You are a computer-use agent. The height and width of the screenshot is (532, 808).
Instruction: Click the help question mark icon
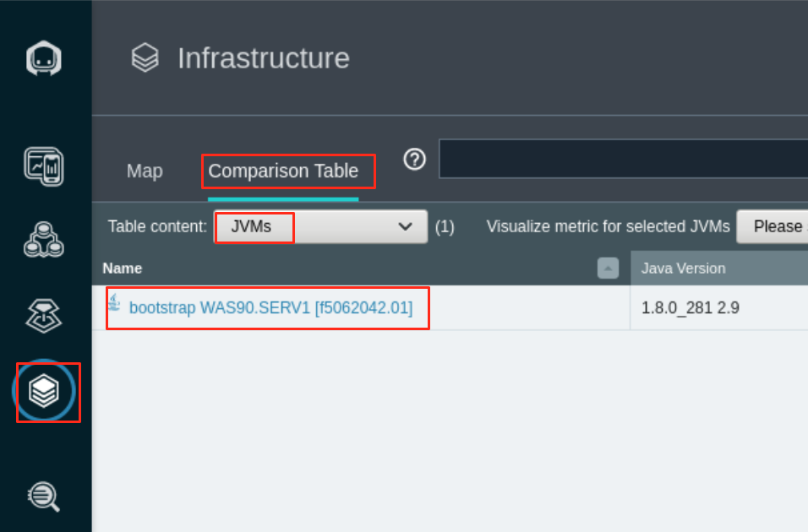coord(414,158)
